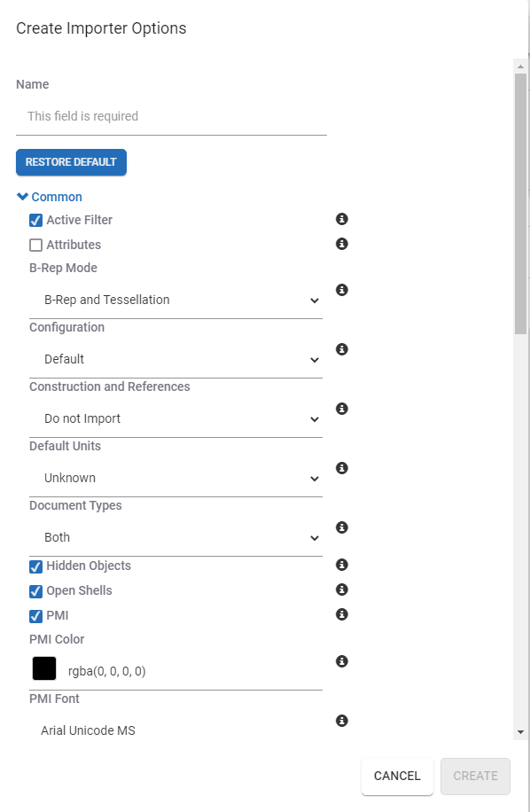Image resolution: width=530 pixels, height=812 pixels.
Task: Show info for B-Rep Mode
Action: click(341, 290)
